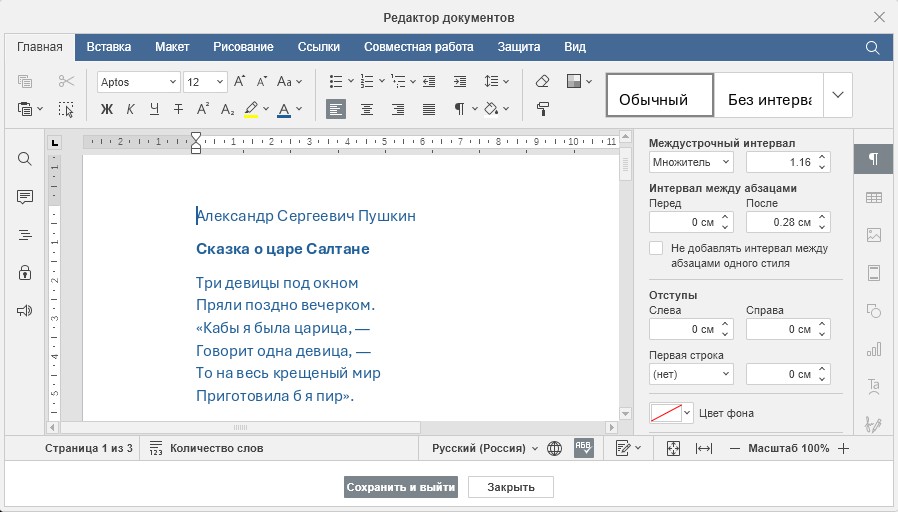
Task: Open the search magnifier on the ribbon tab bar
Action: (872, 48)
